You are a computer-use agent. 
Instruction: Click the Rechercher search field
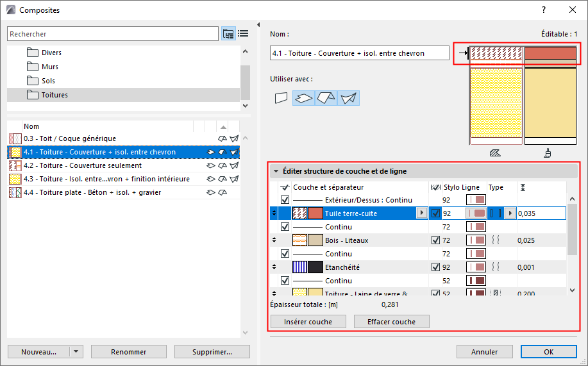[113, 34]
